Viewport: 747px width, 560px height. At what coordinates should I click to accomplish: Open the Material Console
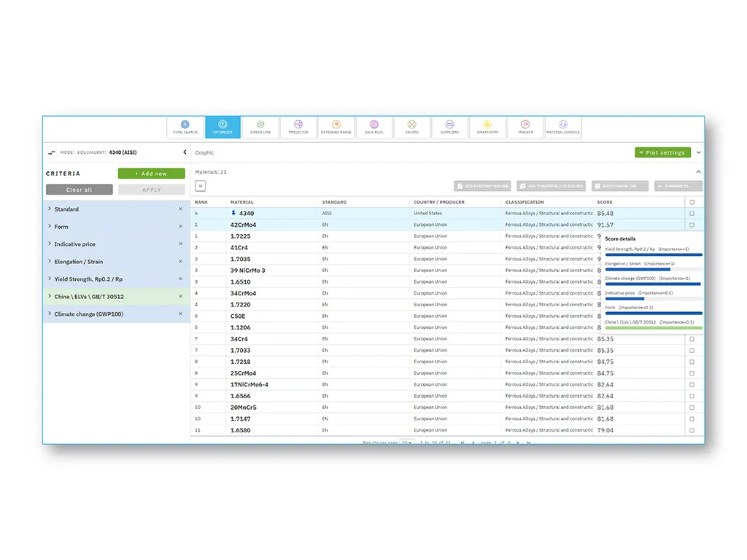[563, 126]
